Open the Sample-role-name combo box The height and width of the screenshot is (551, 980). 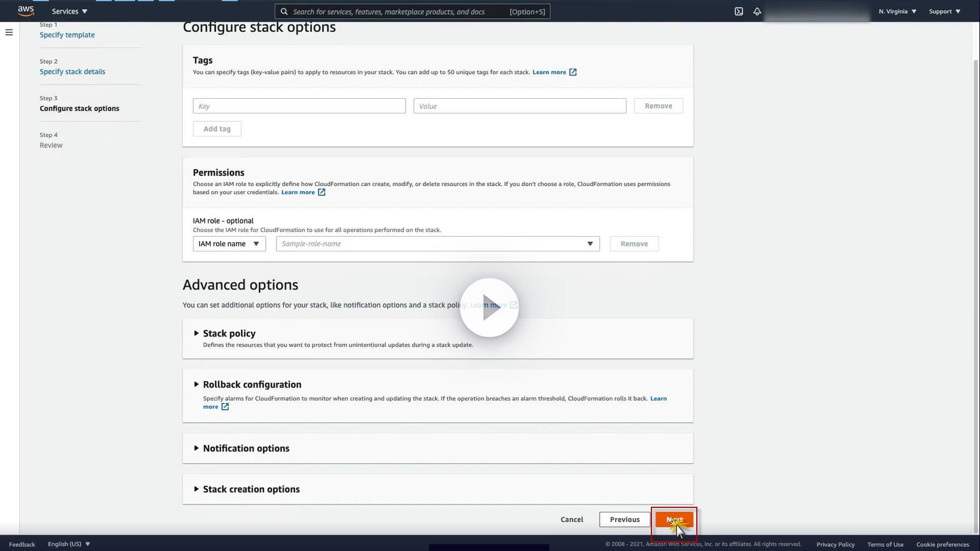coord(438,244)
